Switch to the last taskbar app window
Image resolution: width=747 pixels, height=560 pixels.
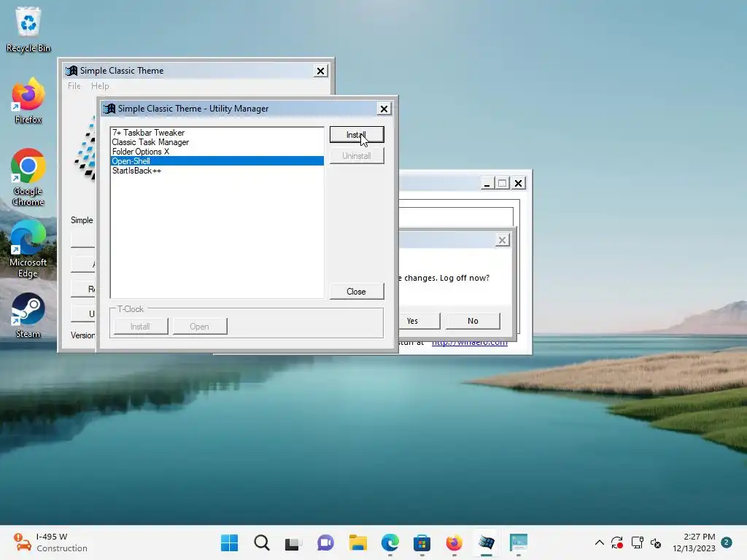point(519,542)
